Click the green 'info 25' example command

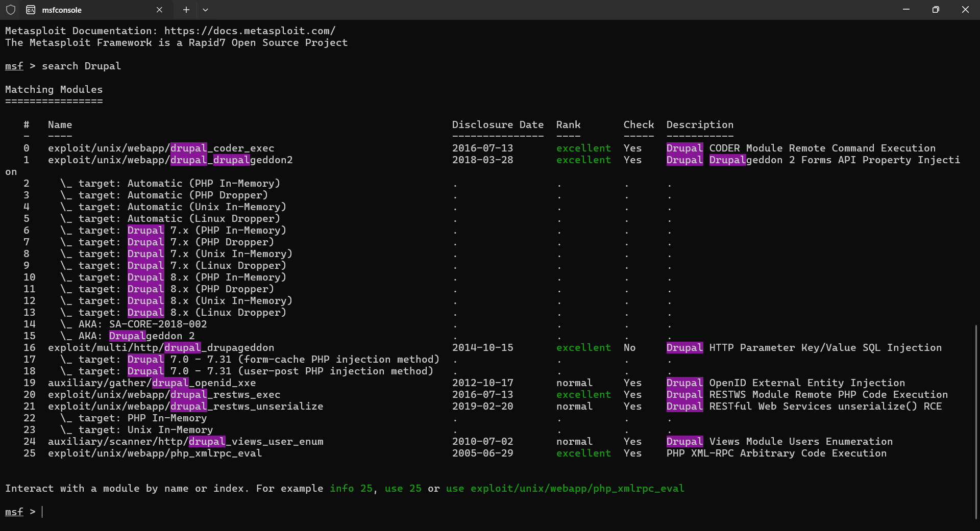pos(351,489)
